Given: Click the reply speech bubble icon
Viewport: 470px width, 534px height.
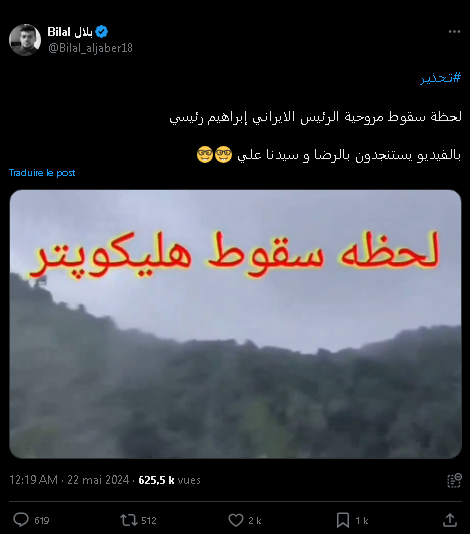Looking at the screenshot, I should 21,520.
